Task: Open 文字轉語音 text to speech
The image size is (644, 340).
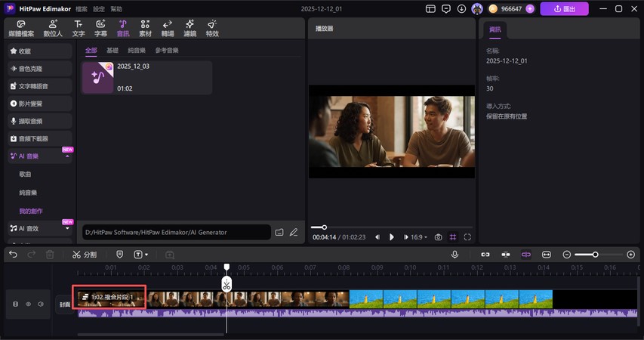Action: (40, 86)
